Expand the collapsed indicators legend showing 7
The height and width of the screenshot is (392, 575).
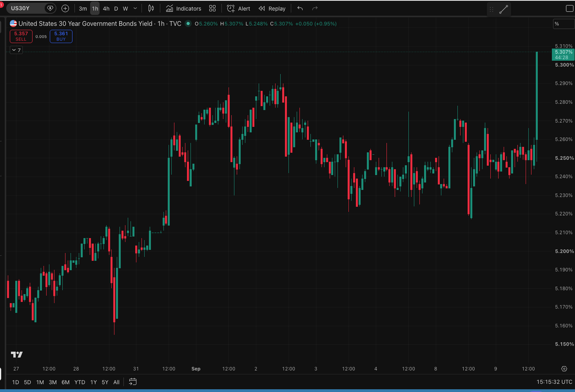coord(16,50)
